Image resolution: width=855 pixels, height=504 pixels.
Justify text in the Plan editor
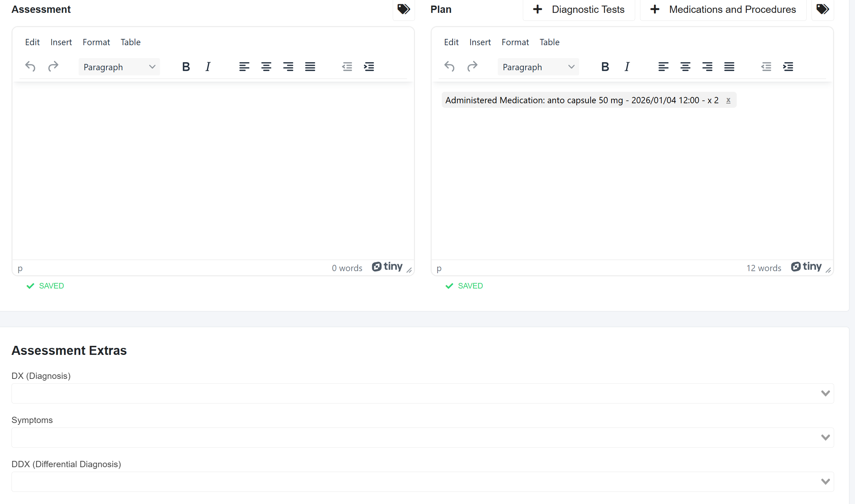(729, 67)
